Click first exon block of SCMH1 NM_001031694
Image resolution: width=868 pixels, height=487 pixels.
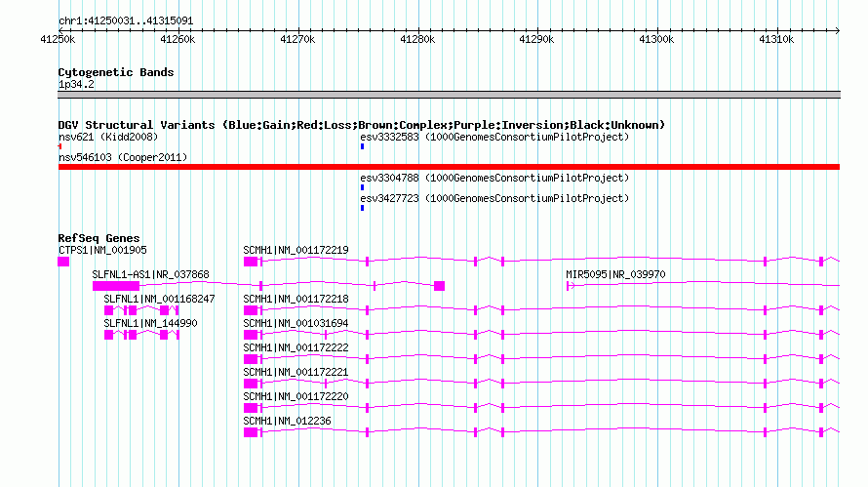[x=251, y=335]
